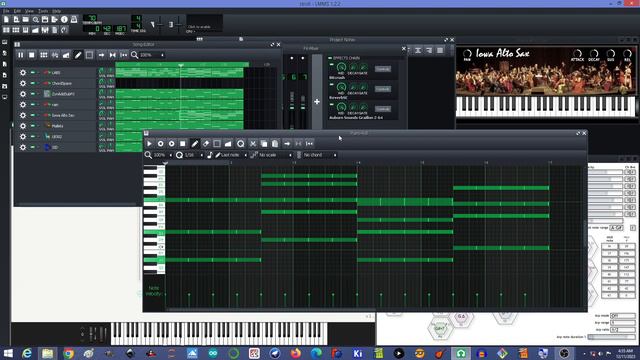The height and width of the screenshot is (360, 640).
Task: Open Controls of Auburn Sounds Graillon effect
Action: click(x=382, y=109)
